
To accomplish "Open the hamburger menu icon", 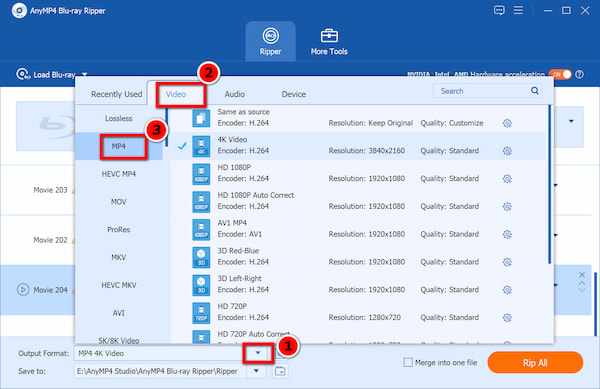I will 518,10.
